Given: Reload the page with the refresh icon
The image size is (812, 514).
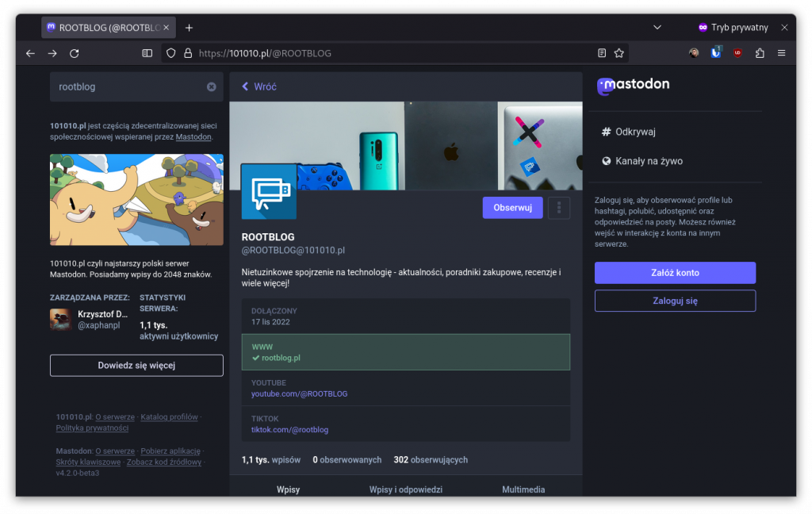Looking at the screenshot, I should coord(75,53).
